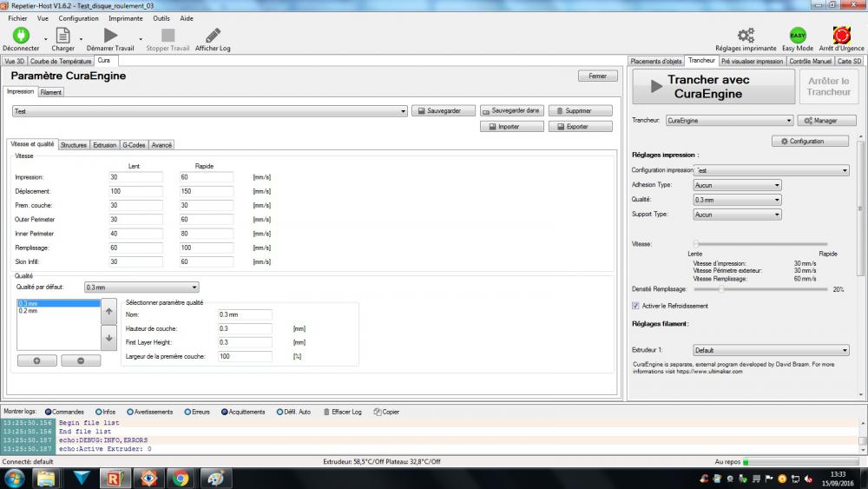Click Hauteur de couche field
Viewport: 868px width, 489px height.
(245, 328)
